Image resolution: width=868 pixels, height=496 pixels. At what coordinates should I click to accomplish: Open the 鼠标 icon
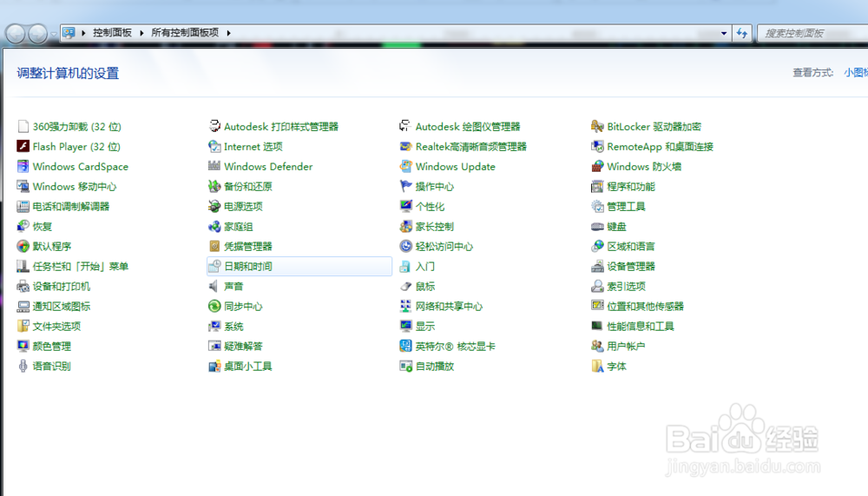coord(405,286)
